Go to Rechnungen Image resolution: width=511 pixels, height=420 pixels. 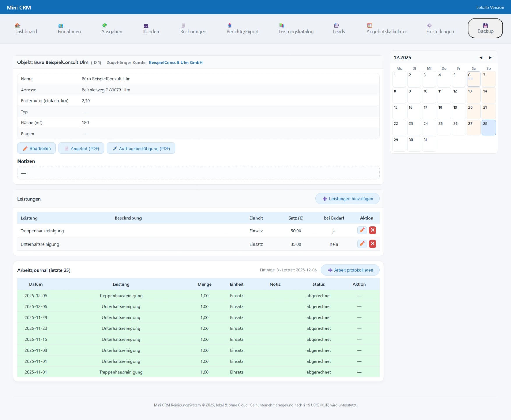tap(193, 29)
